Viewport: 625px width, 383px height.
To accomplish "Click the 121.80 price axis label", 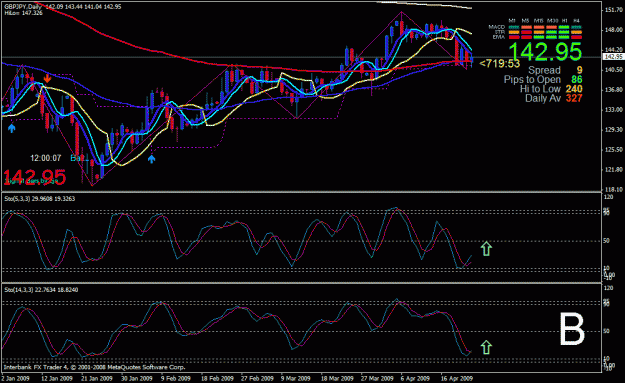I will [613, 169].
